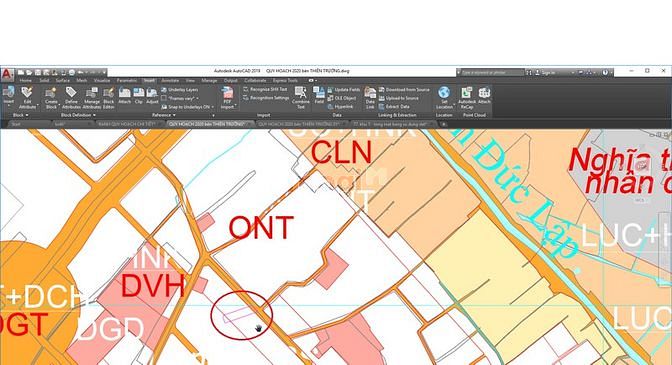
Task: Click the Hyperlink command
Action: coord(340,107)
